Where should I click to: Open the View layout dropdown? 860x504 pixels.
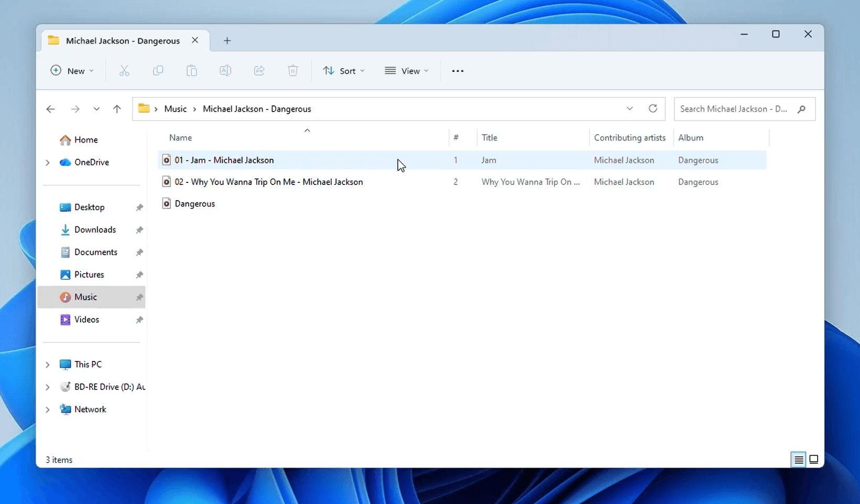click(x=407, y=71)
